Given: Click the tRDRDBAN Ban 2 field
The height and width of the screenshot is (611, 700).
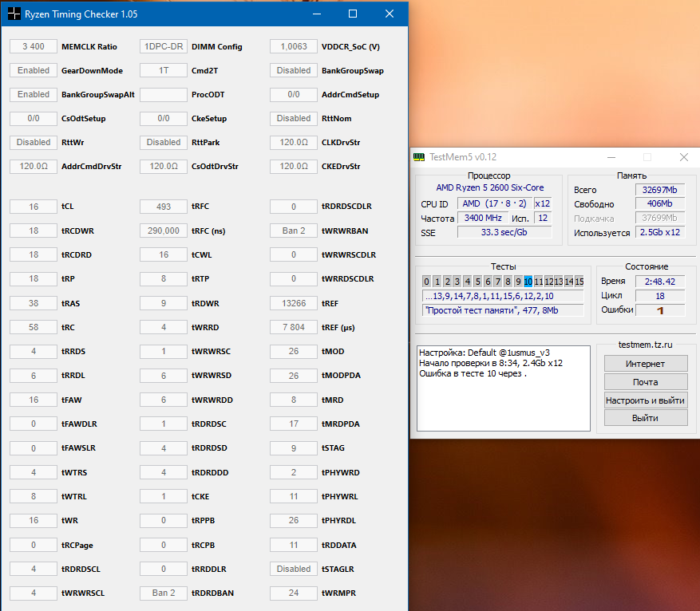Looking at the screenshot, I should click(x=164, y=593).
